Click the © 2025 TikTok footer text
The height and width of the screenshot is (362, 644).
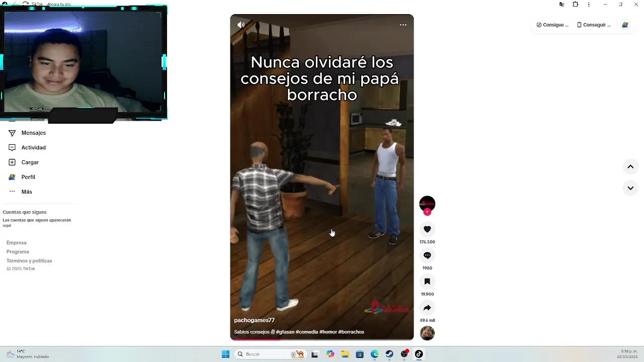coord(21,269)
